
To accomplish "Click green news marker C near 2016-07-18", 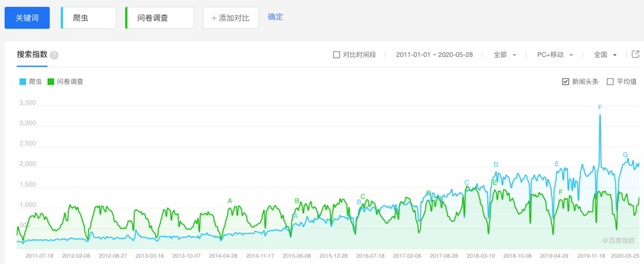I will 362,197.
